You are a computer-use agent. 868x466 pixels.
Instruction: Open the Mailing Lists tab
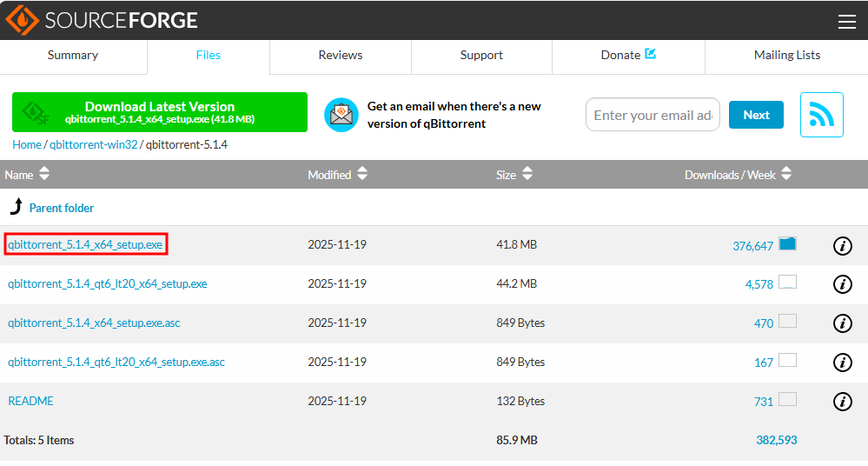coord(786,56)
